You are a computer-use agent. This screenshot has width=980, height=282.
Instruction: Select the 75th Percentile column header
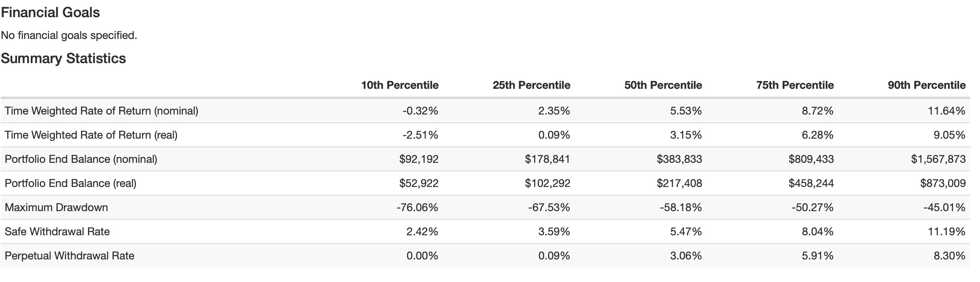[x=795, y=85]
